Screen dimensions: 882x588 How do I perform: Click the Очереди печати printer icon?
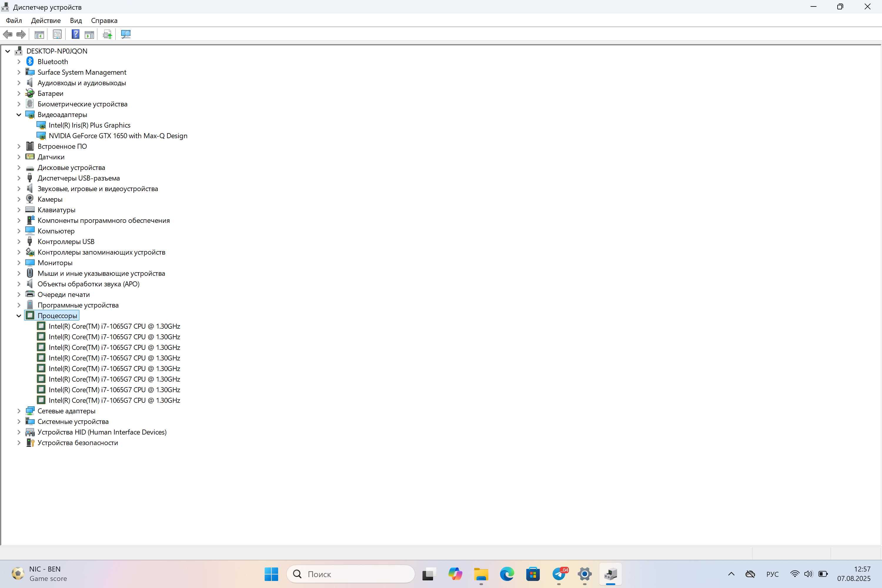(30, 294)
